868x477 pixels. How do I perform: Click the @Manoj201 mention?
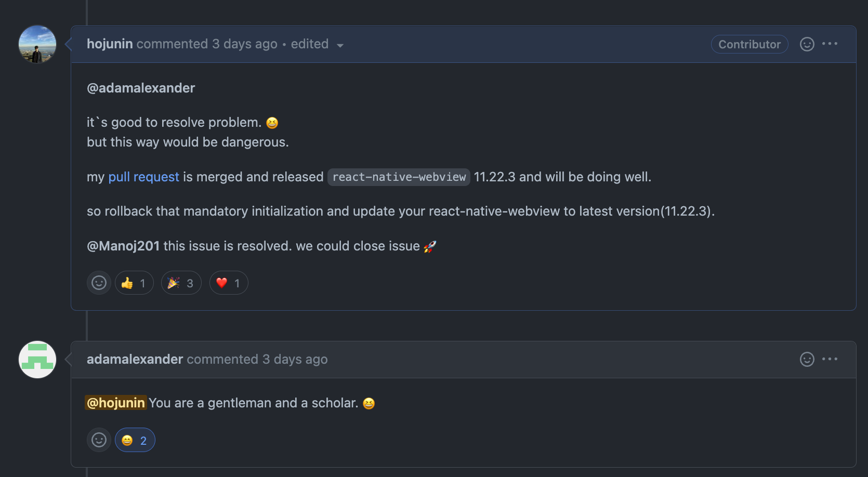point(123,246)
